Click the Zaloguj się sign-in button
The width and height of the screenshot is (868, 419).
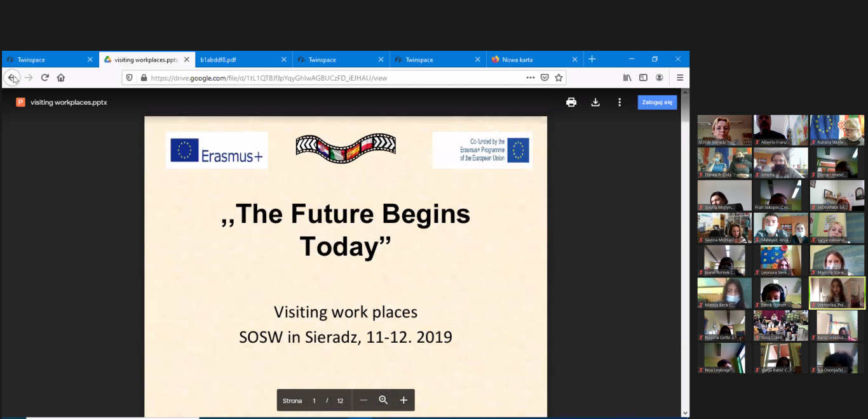pos(657,102)
